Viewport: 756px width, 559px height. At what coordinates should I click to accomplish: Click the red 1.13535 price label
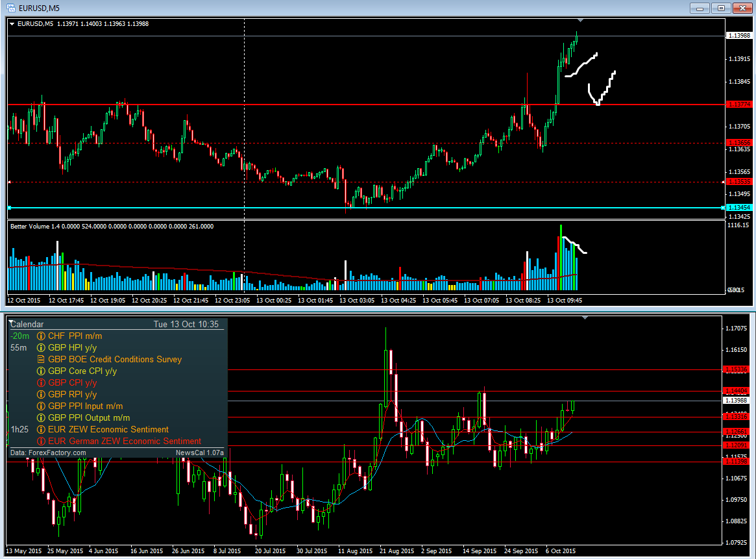coord(738,182)
